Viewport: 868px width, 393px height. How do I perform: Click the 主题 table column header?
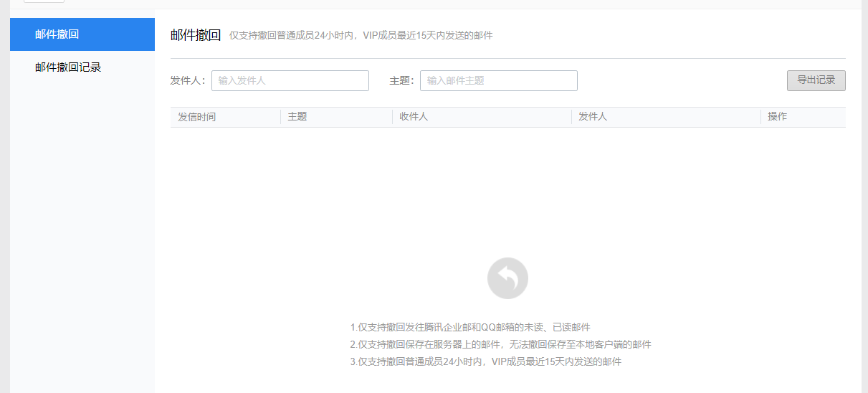297,117
